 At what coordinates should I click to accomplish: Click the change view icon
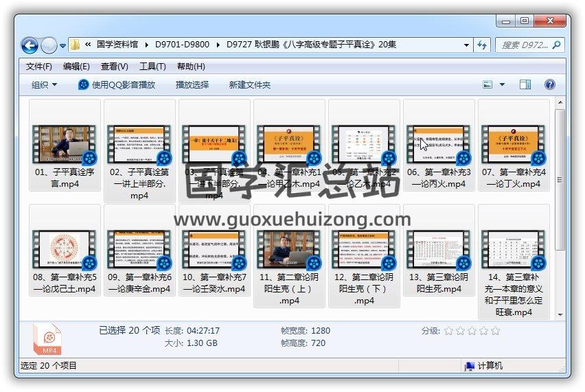click(488, 84)
